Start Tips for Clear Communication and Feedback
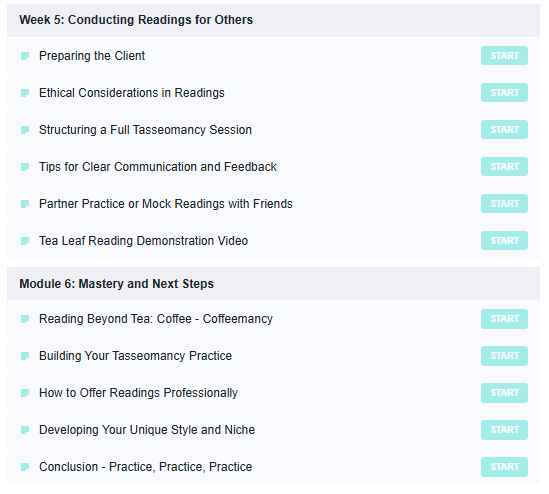The image size is (549, 494). click(504, 167)
